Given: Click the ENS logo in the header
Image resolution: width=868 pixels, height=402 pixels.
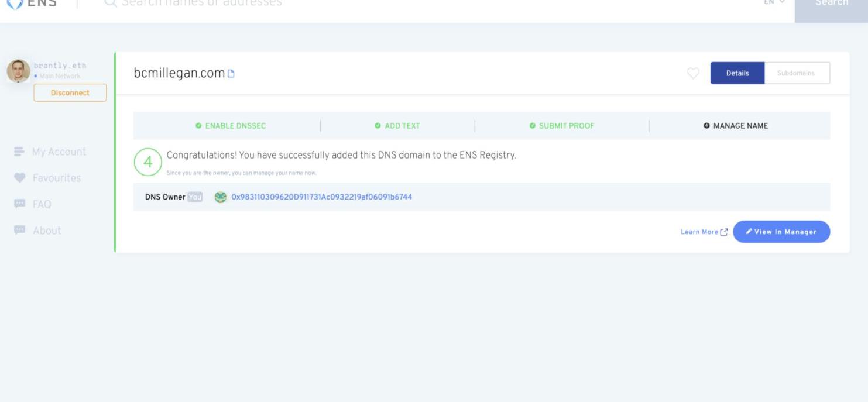Looking at the screenshot, I should point(32,4).
